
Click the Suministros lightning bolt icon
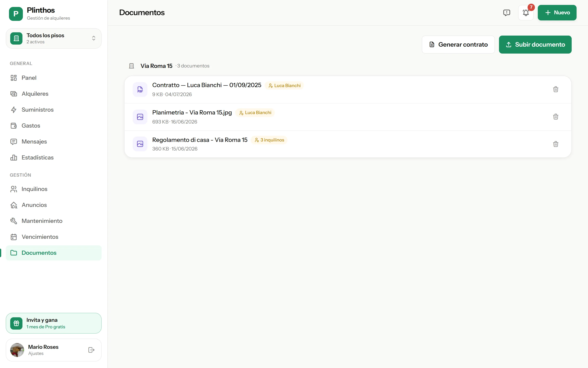14,110
